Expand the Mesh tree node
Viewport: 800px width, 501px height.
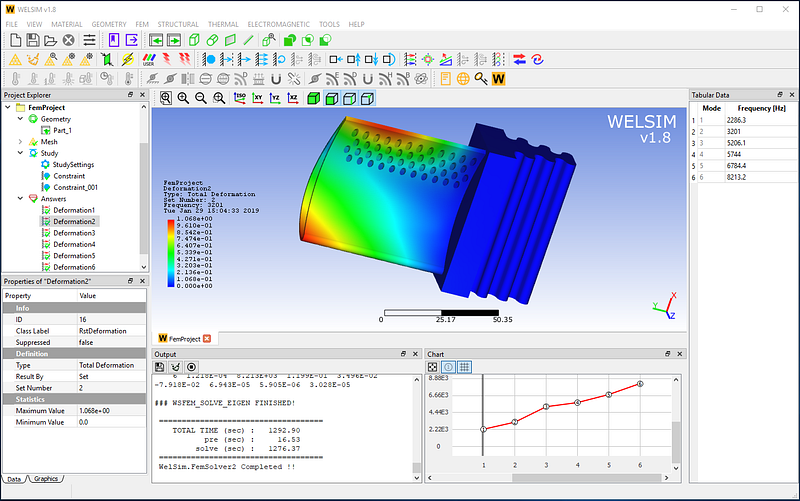[x=20, y=142]
